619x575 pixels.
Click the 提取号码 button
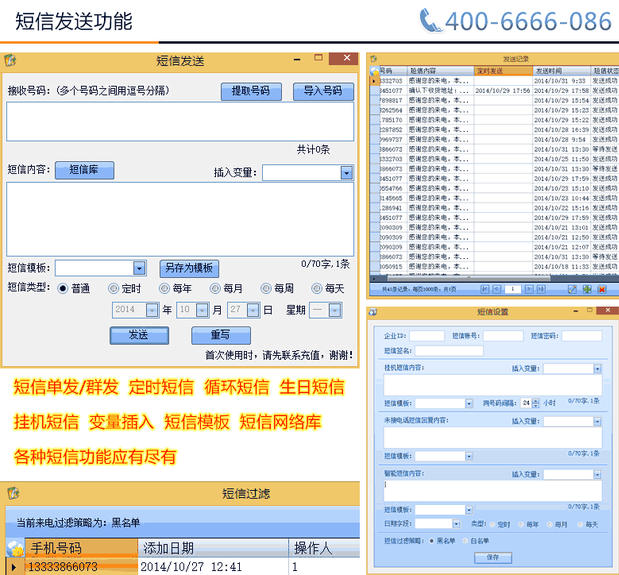[x=251, y=91]
